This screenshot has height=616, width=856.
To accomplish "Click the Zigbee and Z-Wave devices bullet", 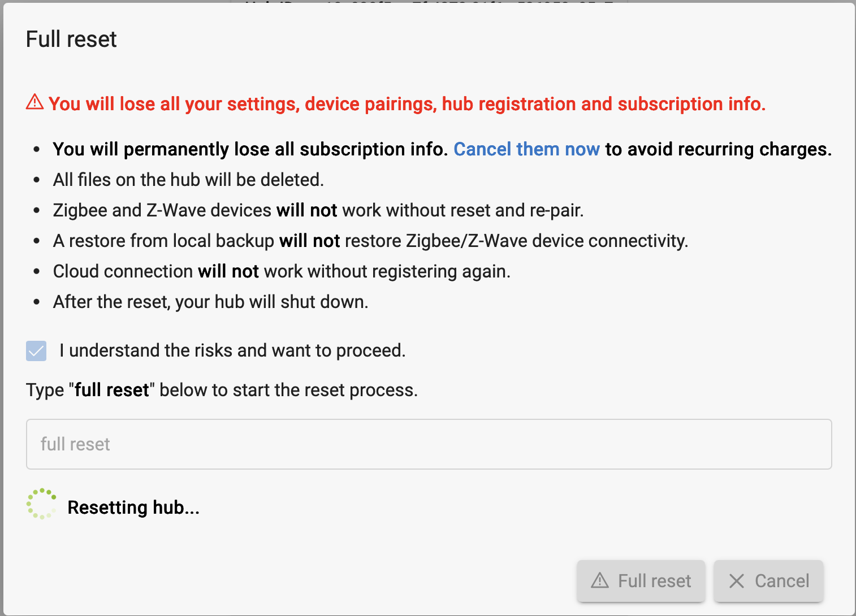I will pyautogui.click(x=318, y=210).
